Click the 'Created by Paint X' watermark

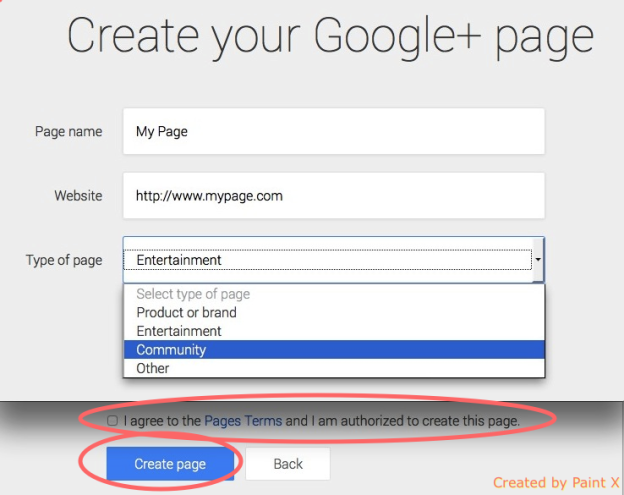[555, 482]
